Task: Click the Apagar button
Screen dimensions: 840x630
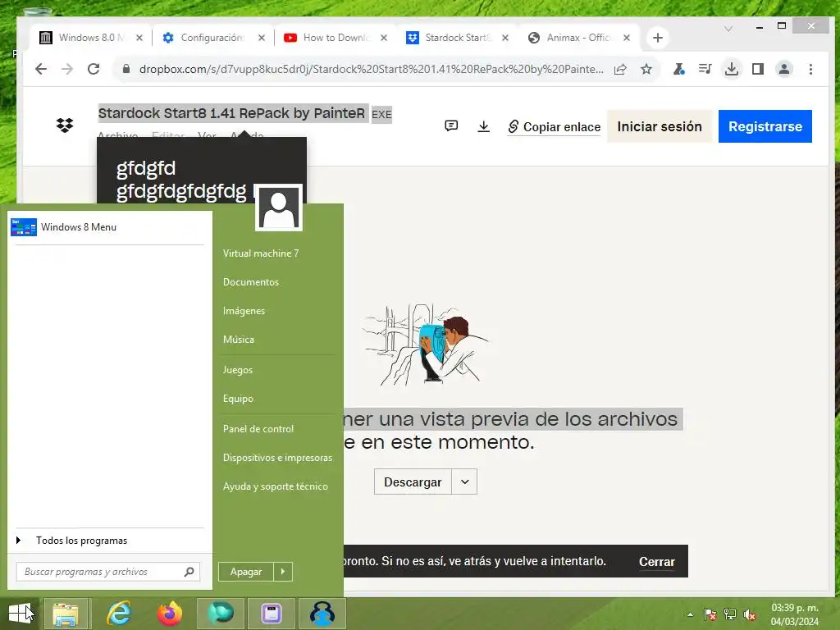Action: coord(246,572)
